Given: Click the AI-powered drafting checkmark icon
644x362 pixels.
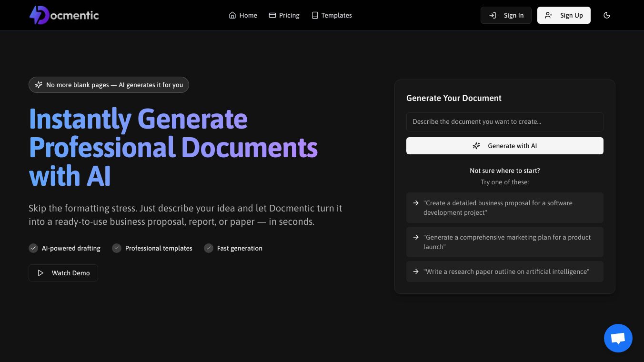Looking at the screenshot, I should (x=33, y=248).
